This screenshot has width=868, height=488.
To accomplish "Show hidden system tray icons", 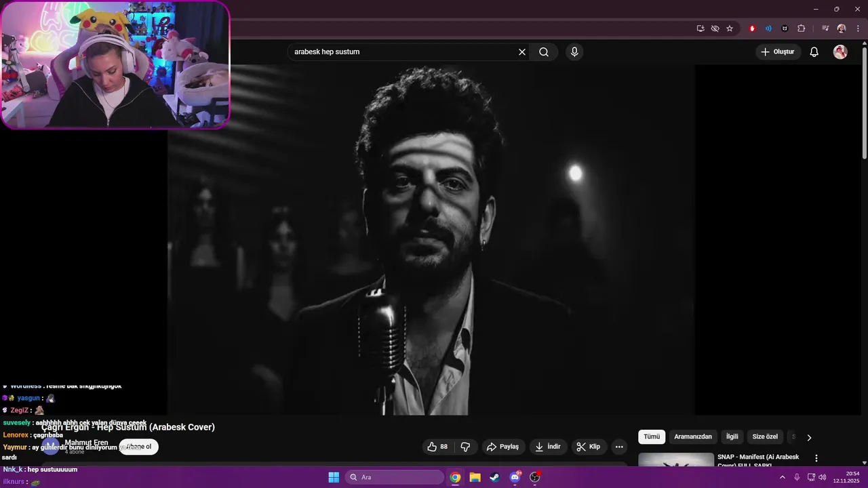I will pyautogui.click(x=782, y=477).
